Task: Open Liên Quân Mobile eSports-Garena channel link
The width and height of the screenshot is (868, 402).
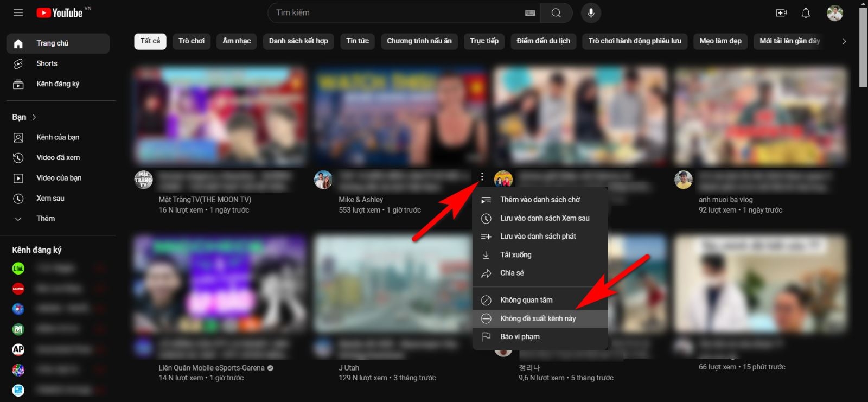Action: click(212, 368)
